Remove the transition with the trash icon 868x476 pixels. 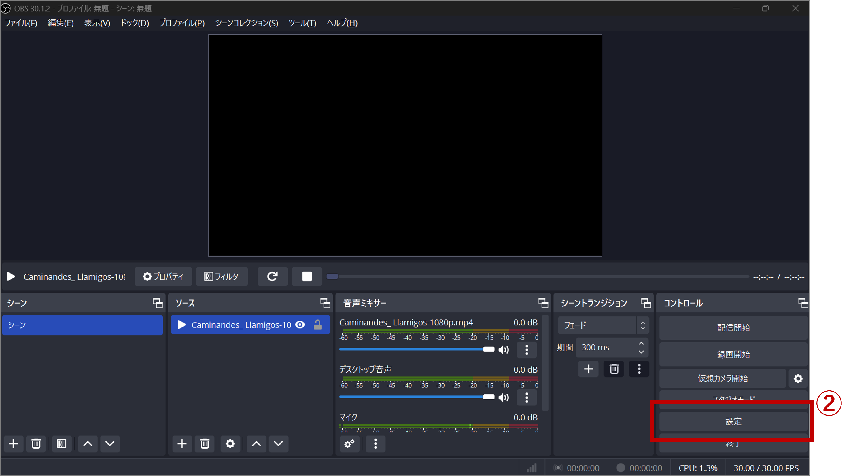coord(614,369)
